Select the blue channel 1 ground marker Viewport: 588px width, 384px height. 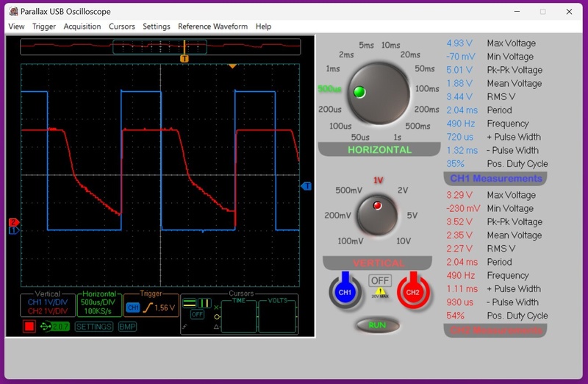pyautogui.click(x=13, y=230)
